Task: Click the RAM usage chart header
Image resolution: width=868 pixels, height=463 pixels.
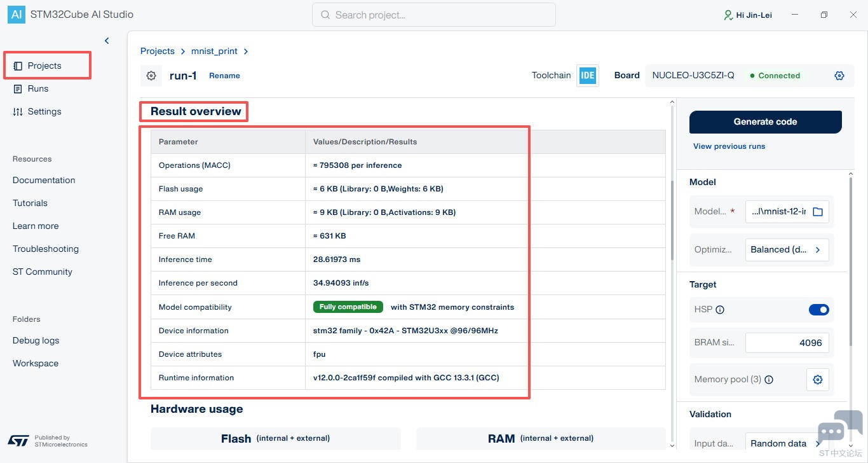Action: tap(541, 438)
